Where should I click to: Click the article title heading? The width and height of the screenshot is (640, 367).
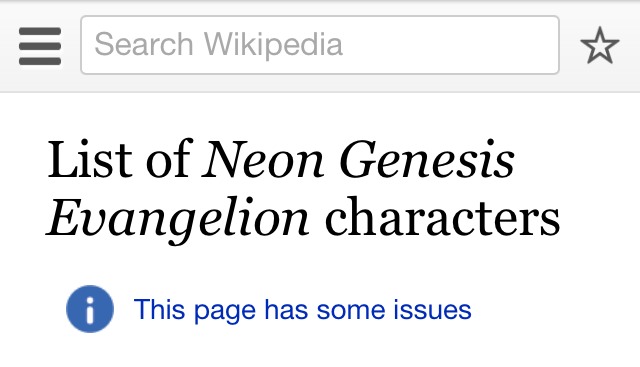pyautogui.click(x=303, y=189)
